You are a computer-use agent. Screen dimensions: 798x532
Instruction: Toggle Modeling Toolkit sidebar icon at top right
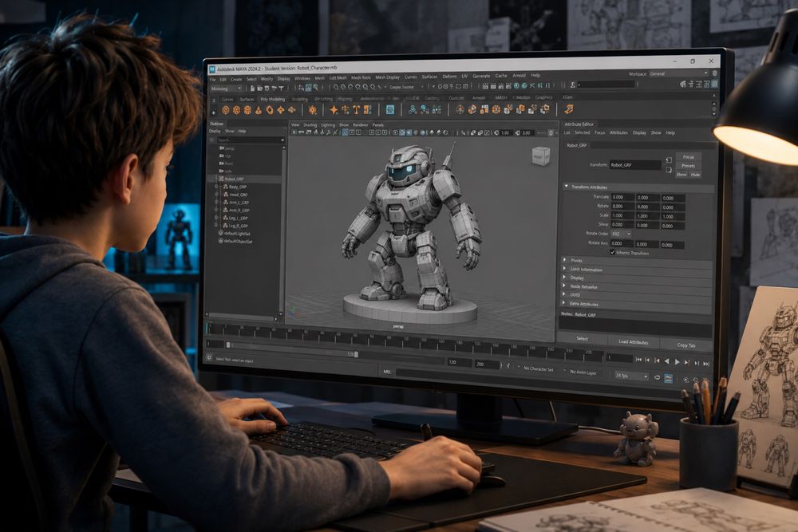click(x=682, y=84)
